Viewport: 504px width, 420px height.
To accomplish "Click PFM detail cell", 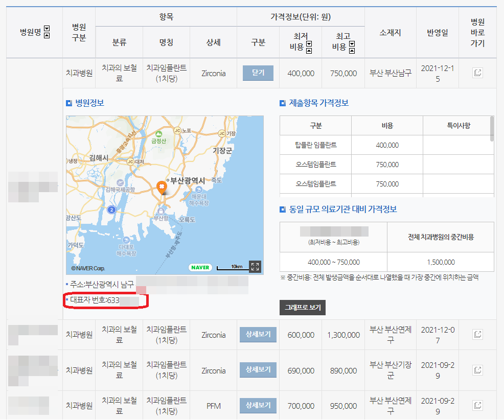I will [x=214, y=406].
